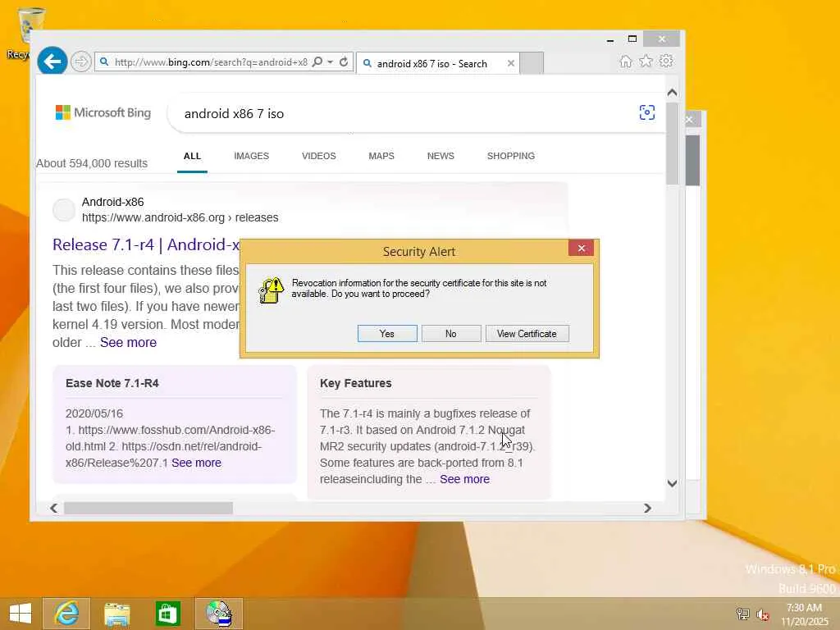The image size is (840, 630).
Task: Click the horizontal scrollbar thumb
Action: click(148, 508)
